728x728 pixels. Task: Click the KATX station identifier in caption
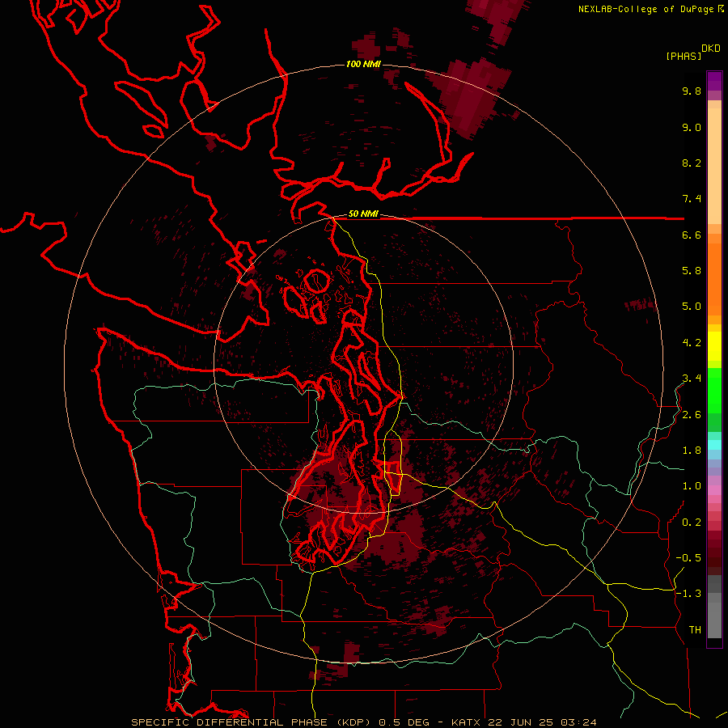pos(467,722)
